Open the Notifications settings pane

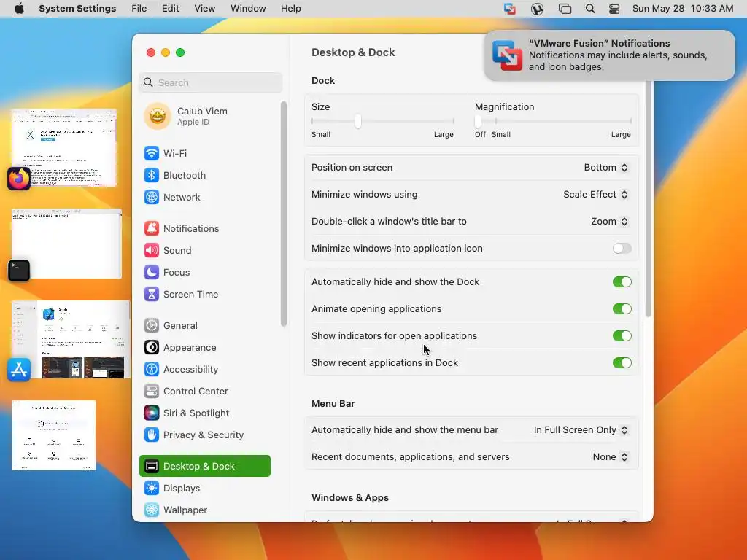(x=205, y=228)
